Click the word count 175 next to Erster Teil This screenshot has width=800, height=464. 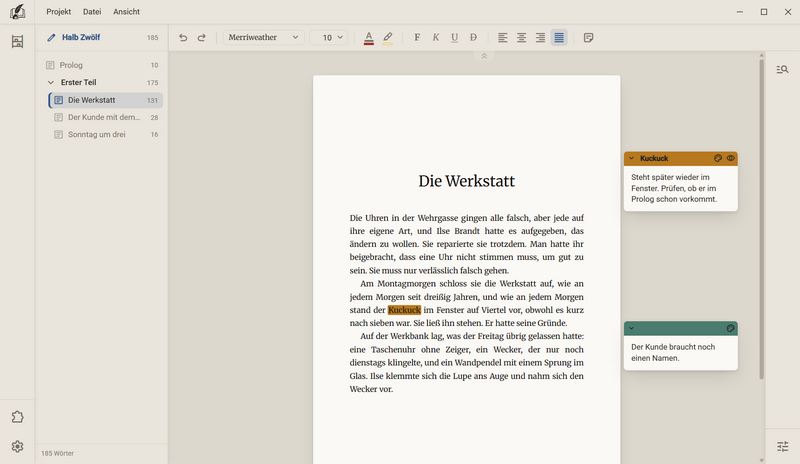click(x=153, y=83)
